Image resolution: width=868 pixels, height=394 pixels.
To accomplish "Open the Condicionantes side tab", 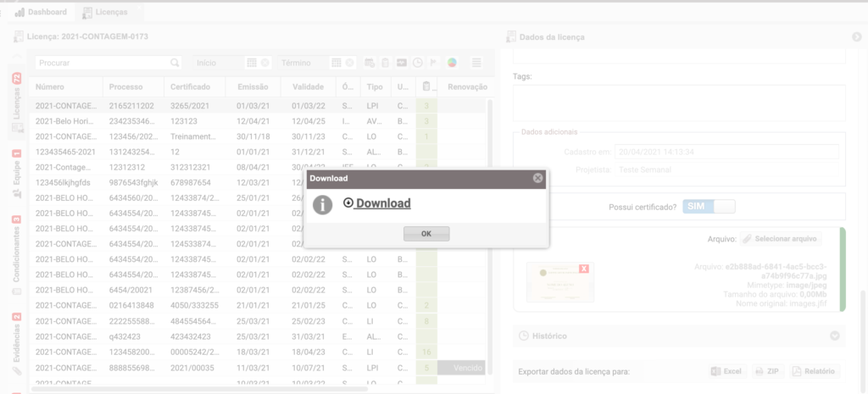I will click(x=17, y=255).
